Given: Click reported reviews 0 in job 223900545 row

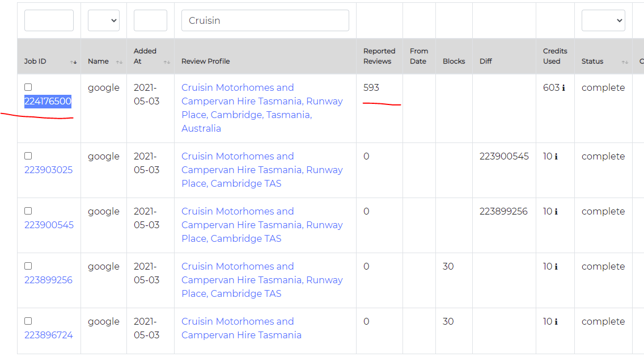Looking at the screenshot, I should coord(366,211).
